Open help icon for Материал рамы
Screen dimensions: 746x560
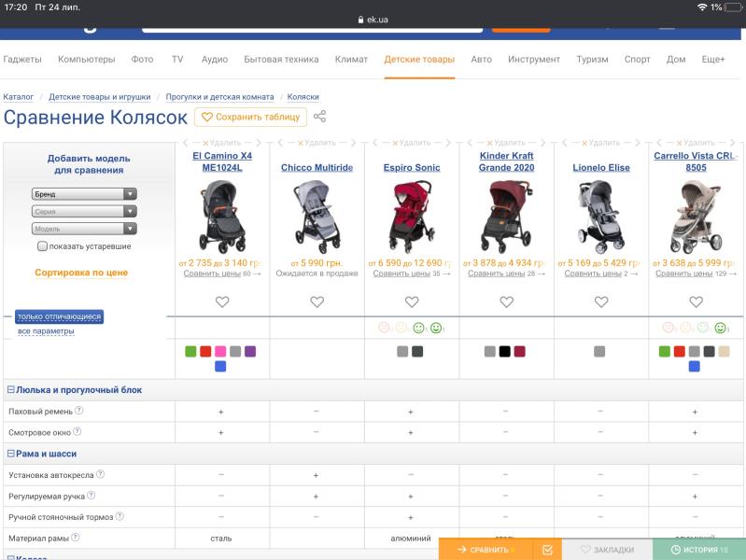(76, 538)
